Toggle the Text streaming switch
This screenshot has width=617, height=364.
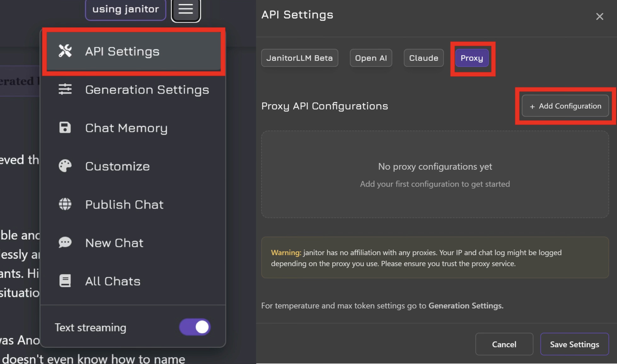point(195,327)
